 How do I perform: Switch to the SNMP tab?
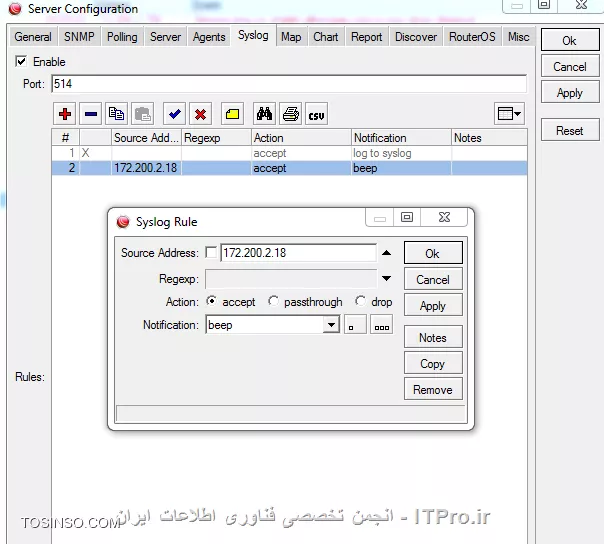79,37
